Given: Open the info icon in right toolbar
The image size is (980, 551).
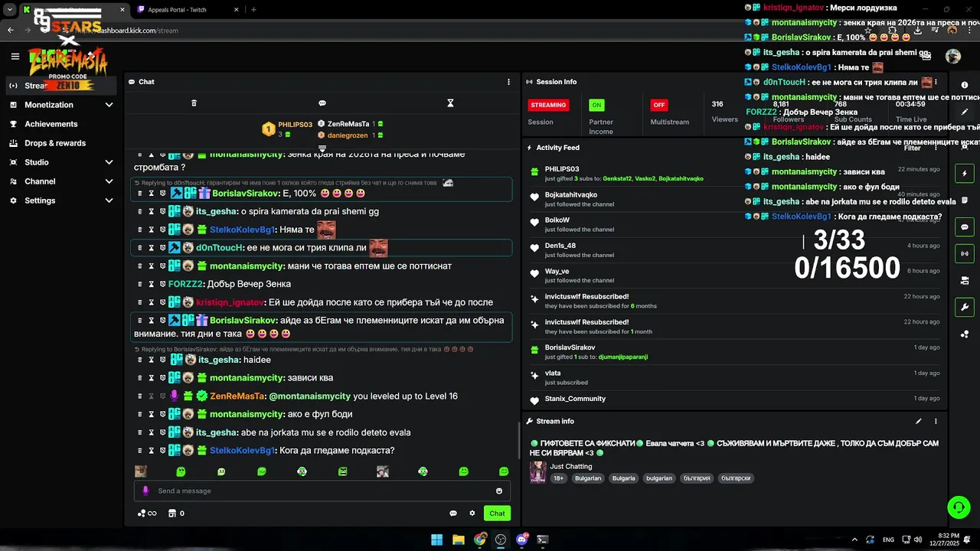Looking at the screenshot, I should click(965, 86).
